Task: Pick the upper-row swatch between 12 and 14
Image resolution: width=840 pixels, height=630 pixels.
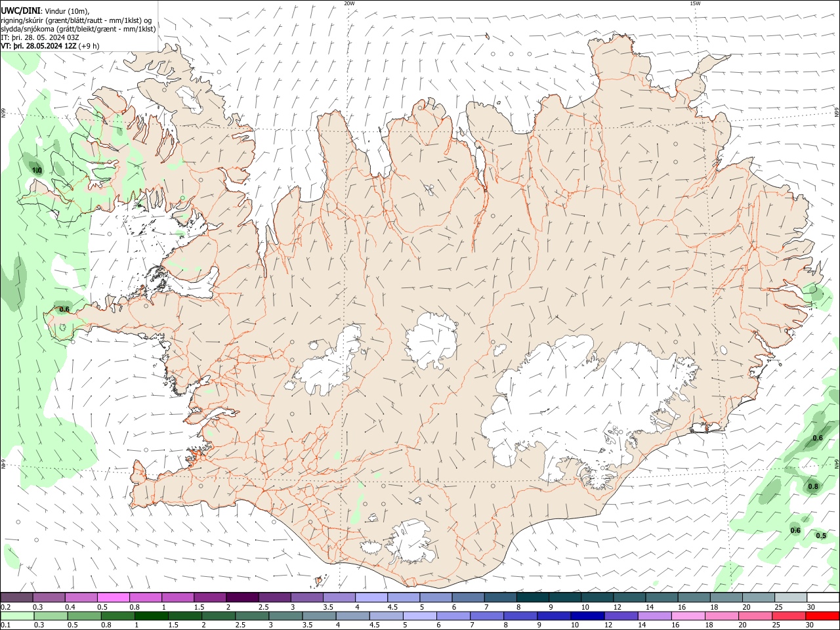Action: tap(629, 597)
